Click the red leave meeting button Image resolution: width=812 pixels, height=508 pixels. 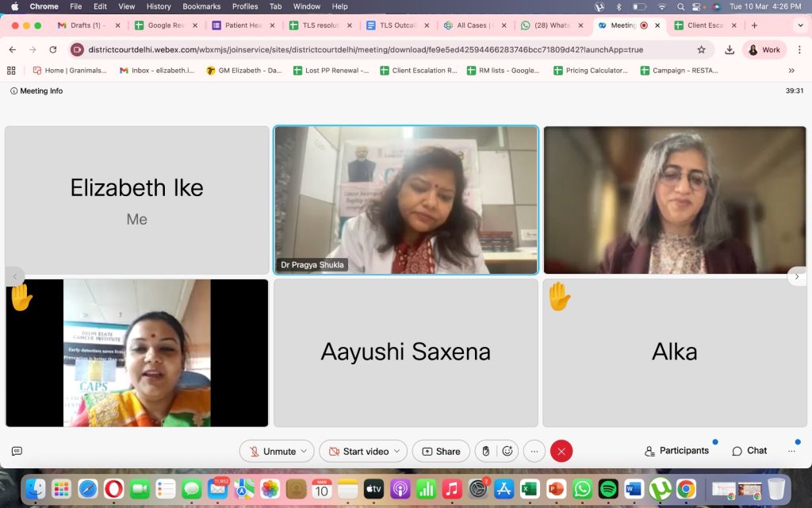pyautogui.click(x=561, y=452)
